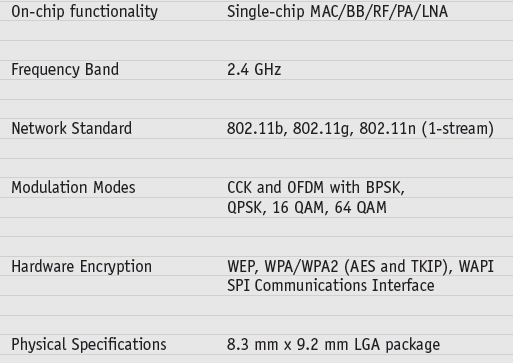Click the 802.11b standard text
The image size is (513, 363).
click(x=257, y=129)
